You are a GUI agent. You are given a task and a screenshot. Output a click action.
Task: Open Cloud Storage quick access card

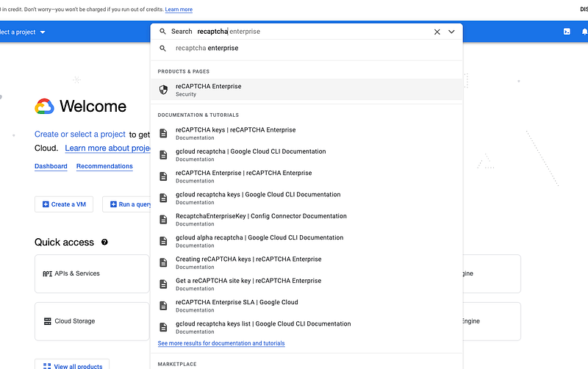[x=92, y=321]
